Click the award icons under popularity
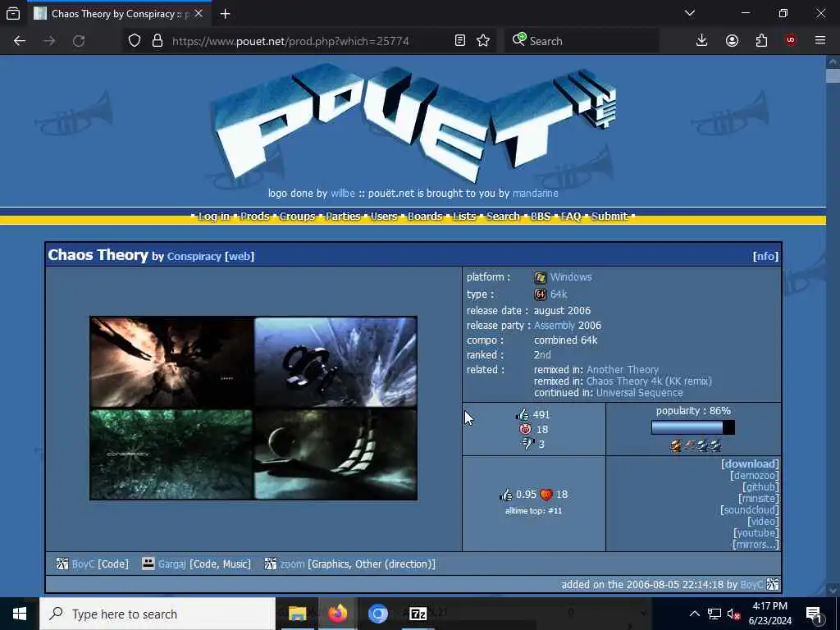The image size is (840, 630). (696, 445)
